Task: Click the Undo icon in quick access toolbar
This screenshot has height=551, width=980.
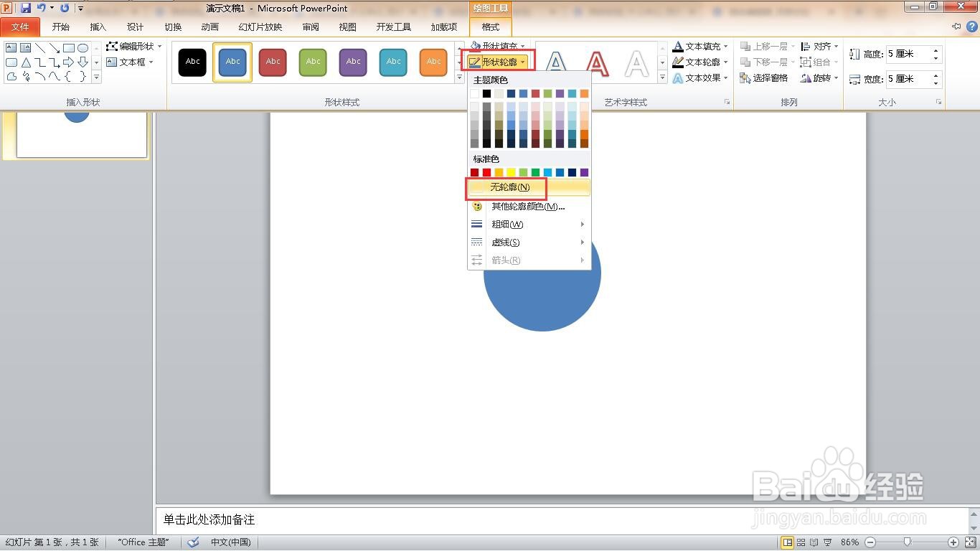Action: point(42,8)
